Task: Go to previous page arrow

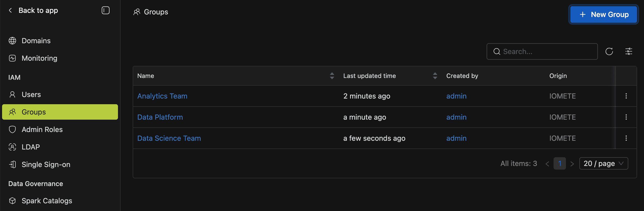Action: tap(547, 164)
